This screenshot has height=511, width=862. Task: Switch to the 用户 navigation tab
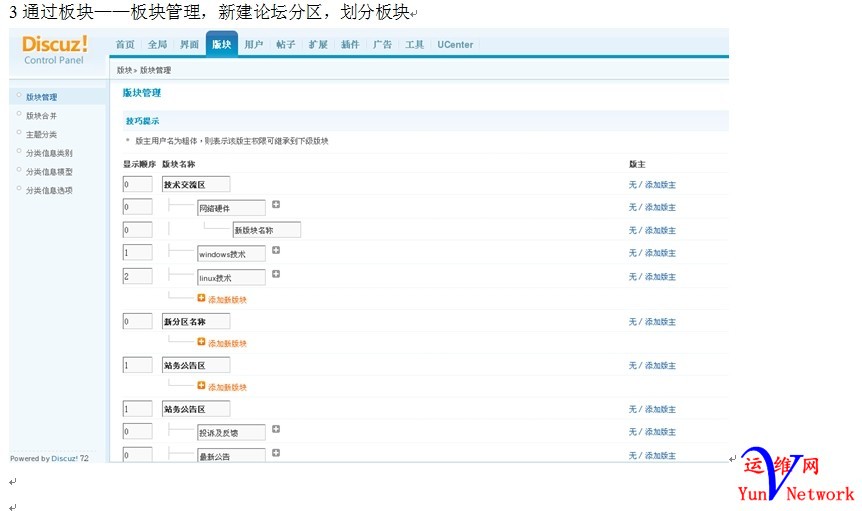[254, 45]
